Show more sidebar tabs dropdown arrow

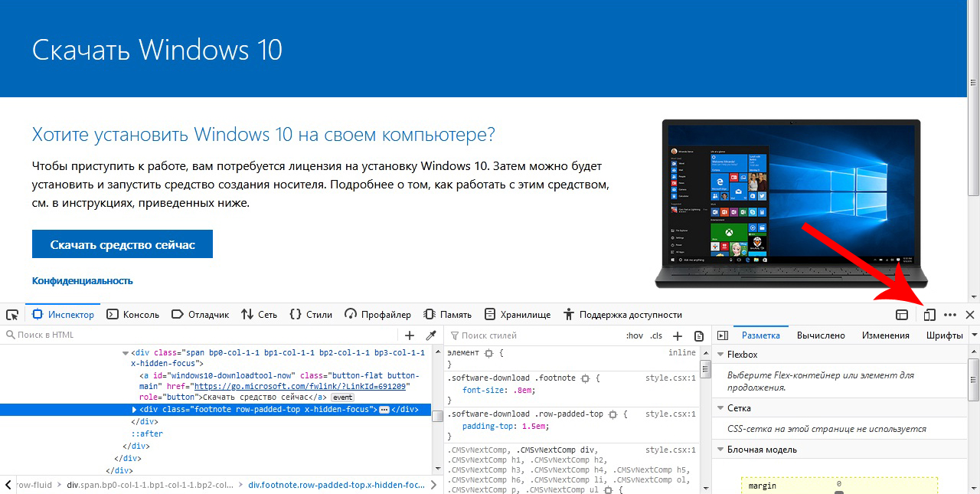click(x=975, y=335)
